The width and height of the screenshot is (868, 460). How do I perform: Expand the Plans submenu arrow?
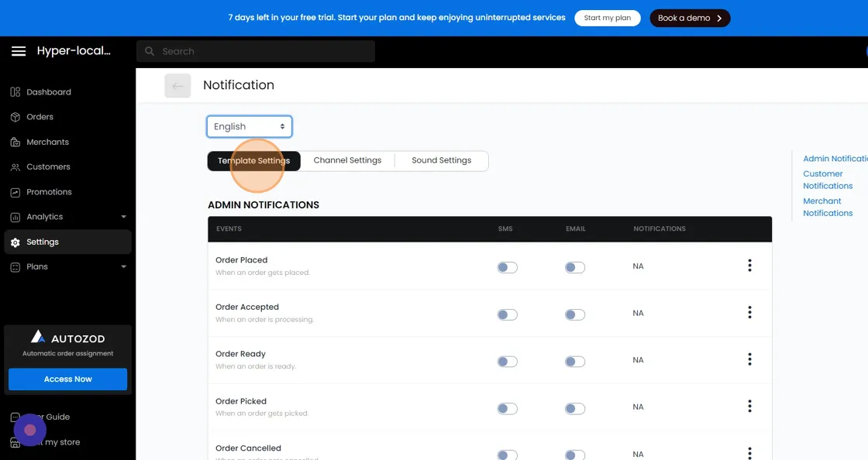[x=123, y=266]
